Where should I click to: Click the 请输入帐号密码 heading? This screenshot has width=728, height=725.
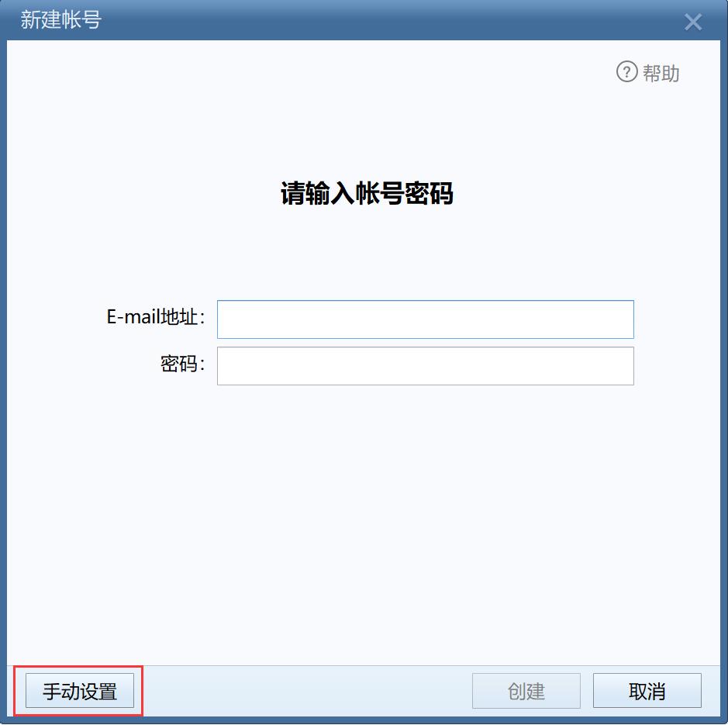[x=367, y=193]
